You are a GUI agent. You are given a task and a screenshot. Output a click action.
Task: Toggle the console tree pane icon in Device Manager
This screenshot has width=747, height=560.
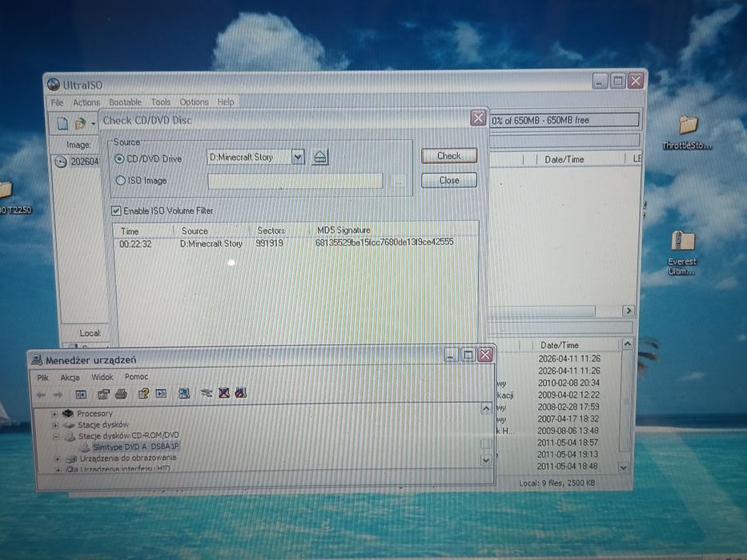(x=81, y=394)
